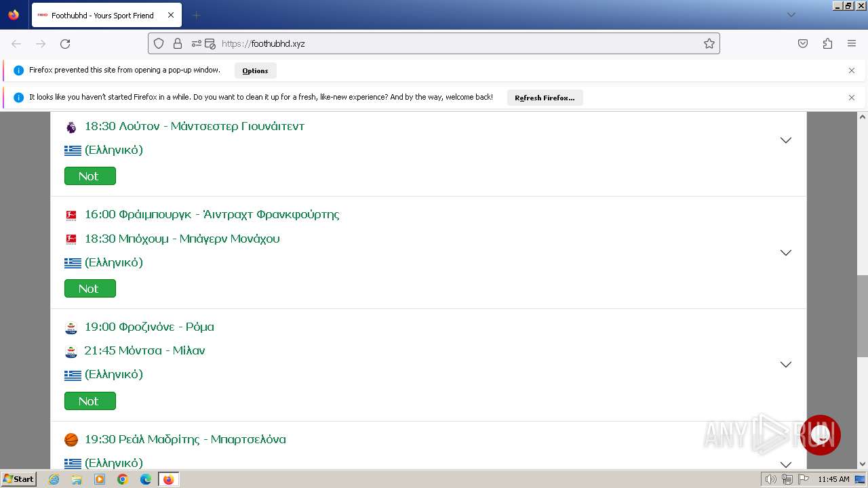The width and height of the screenshot is (868, 488).
Task: Click the Not button under Bochum - Bayern match
Action: tap(90, 288)
